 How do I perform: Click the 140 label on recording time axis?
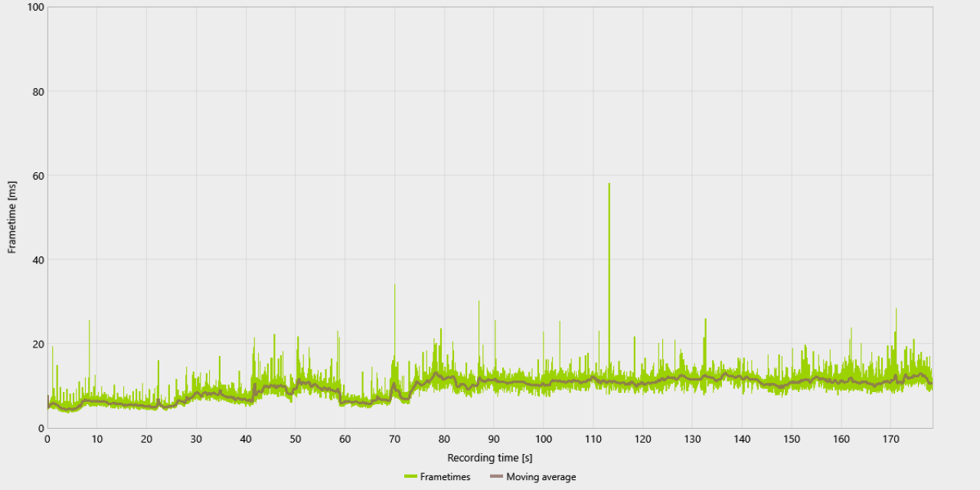[742, 439]
